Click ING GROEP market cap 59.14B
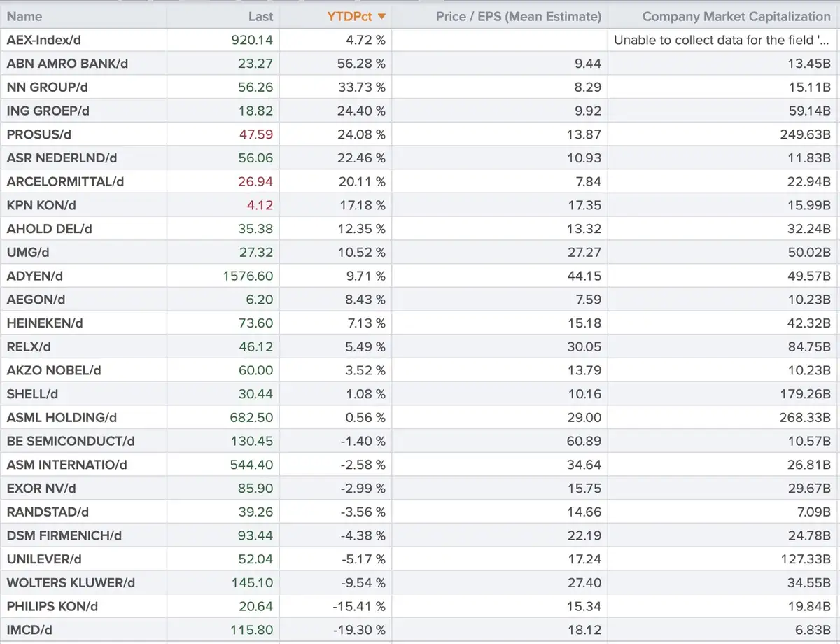Image resolution: width=840 pixels, height=644 pixels. click(x=810, y=111)
